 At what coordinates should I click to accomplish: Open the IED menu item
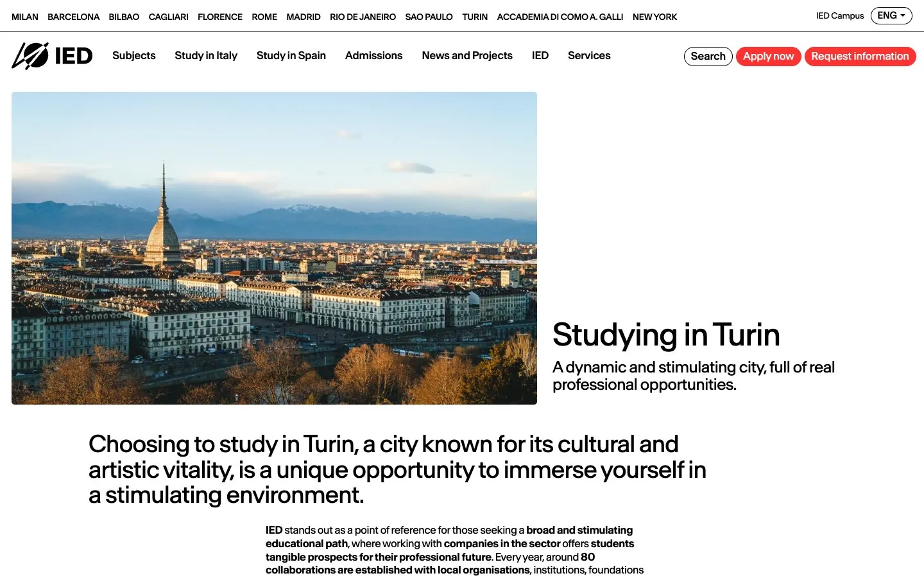click(x=540, y=55)
